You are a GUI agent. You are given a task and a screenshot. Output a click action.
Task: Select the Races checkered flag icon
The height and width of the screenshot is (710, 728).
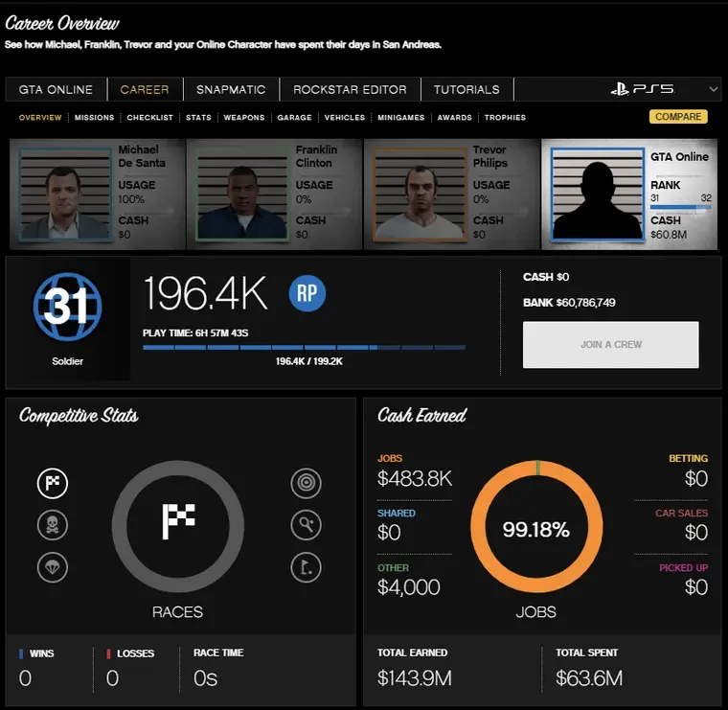(53, 483)
